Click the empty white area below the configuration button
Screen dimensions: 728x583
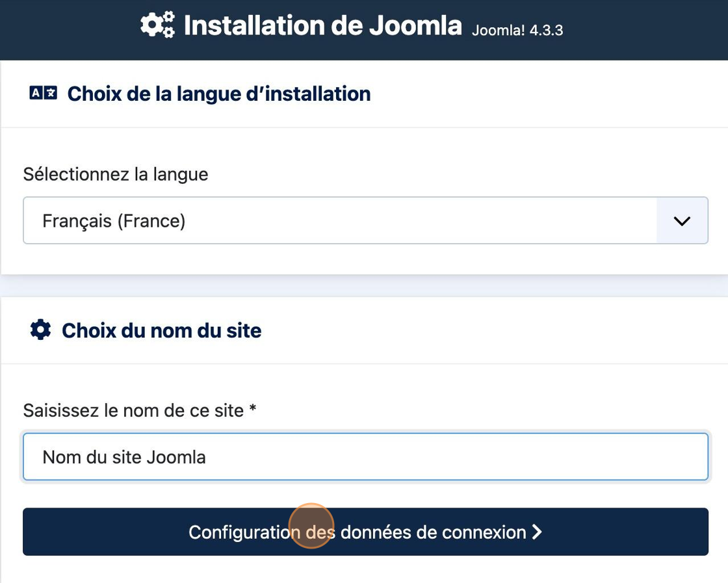pyautogui.click(x=364, y=571)
